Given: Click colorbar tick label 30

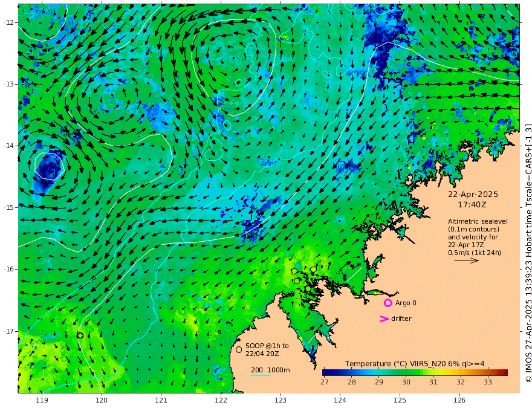Looking at the screenshot, I should coord(406,382).
